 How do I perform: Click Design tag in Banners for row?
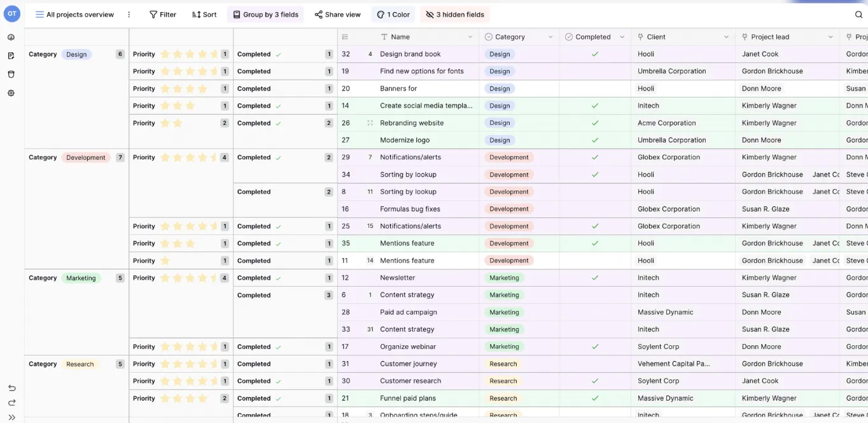click(500, 89)
